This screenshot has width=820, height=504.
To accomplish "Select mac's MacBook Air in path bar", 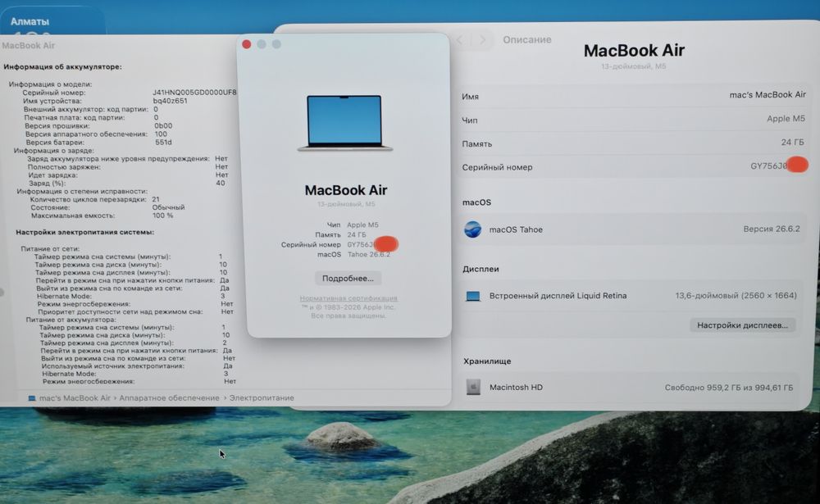I will click(75, 397).
